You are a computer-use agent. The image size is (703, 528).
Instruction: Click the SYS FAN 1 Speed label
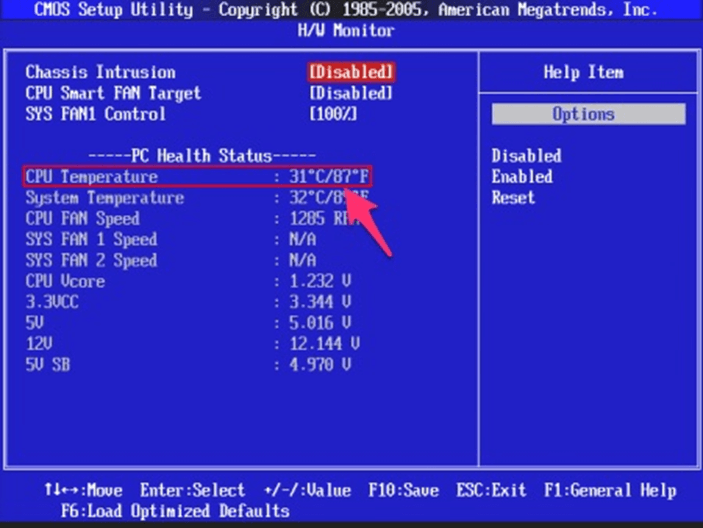91,239
